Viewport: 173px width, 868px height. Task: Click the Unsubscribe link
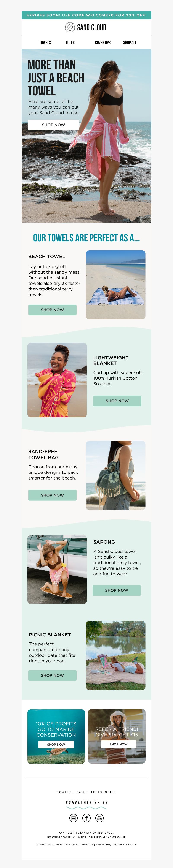click(117, 837)
